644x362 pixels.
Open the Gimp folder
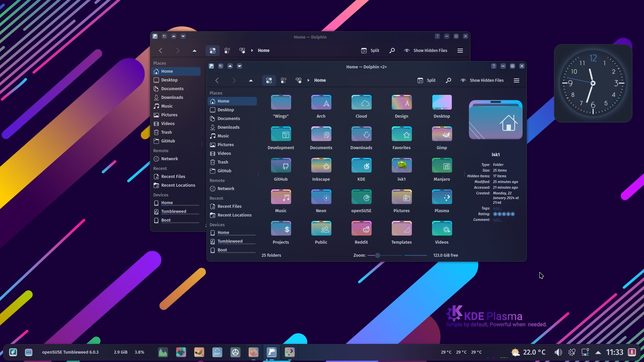pyautogui.click(x=442, y=138)
